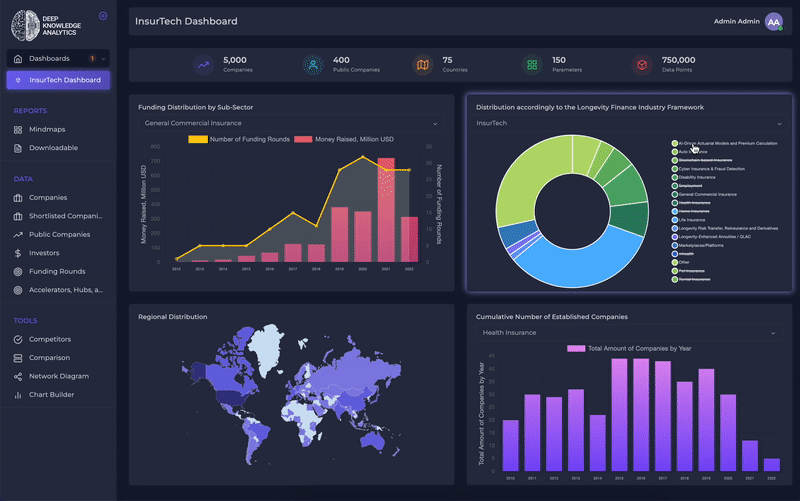Click the tallest 2021 Money Raised bar

tap(386, 210)
